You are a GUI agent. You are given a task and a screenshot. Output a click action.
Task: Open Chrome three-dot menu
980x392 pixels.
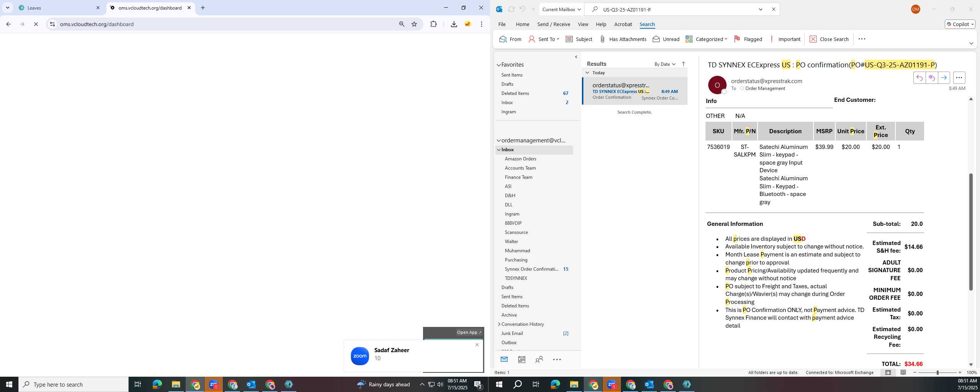click(x=482, y=24)
